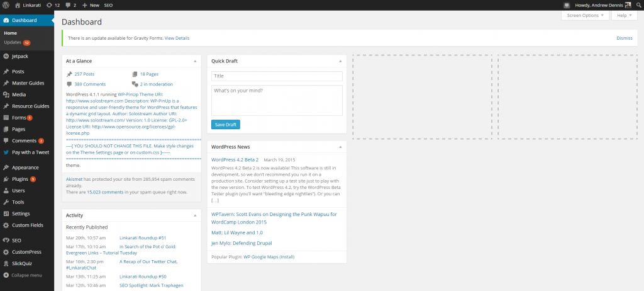This screenshot has height=291, width=644.
Task: Open the 2 in moderation link
Action: pyautogui.click(x=157, y=84)
